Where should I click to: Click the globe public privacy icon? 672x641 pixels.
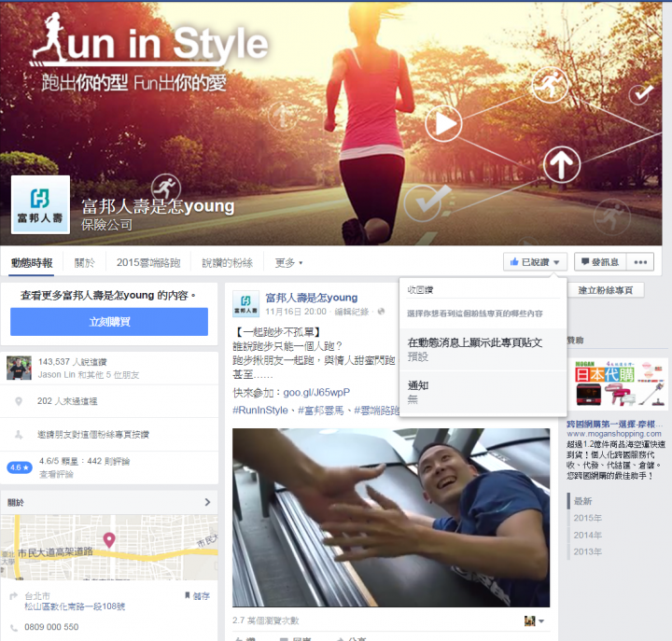pyautogui.click(x=381, y=311)
